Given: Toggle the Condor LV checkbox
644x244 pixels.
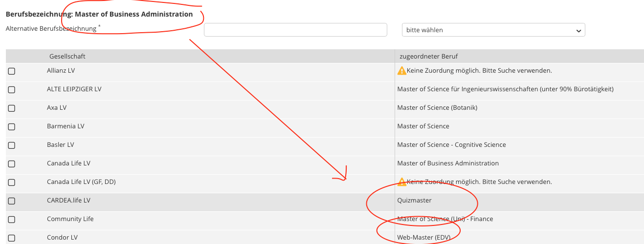Looking at the screenshot, I should pos(11,238).
